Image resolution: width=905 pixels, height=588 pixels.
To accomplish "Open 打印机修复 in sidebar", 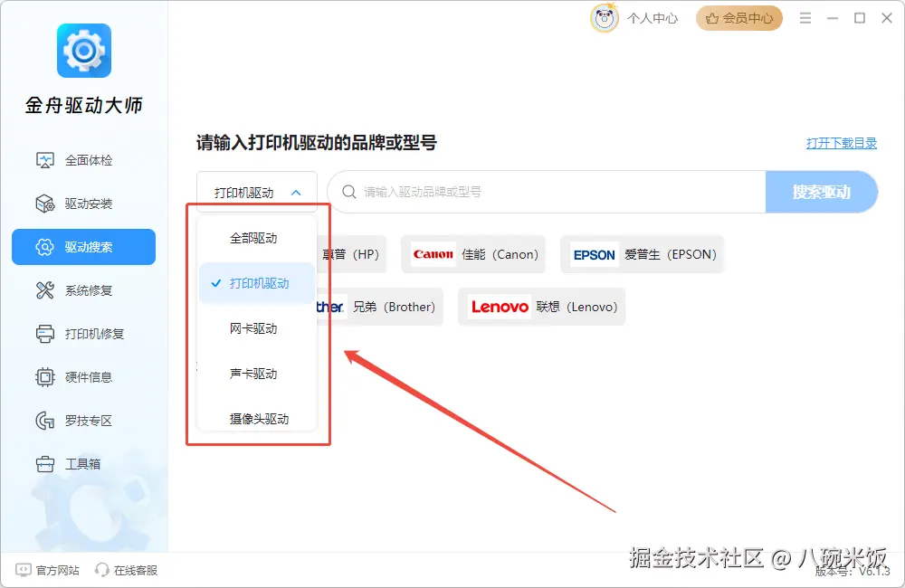I will tap(83, 334).
